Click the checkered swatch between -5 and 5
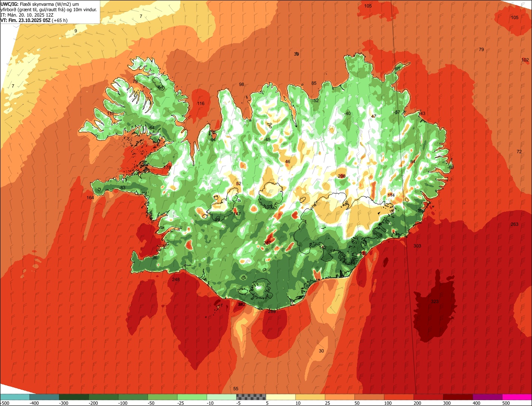This screenshot has height=406, width=532. (x=251, y=397)
